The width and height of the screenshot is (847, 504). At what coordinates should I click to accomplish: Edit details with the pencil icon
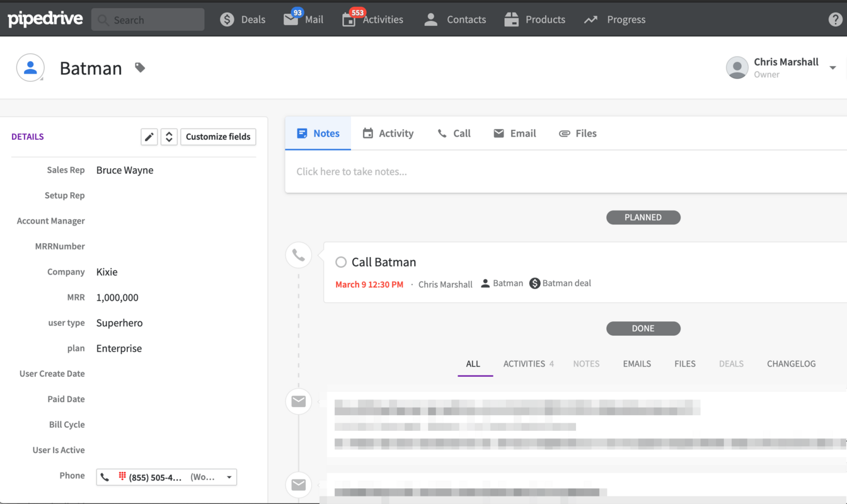tap(149, 136)
